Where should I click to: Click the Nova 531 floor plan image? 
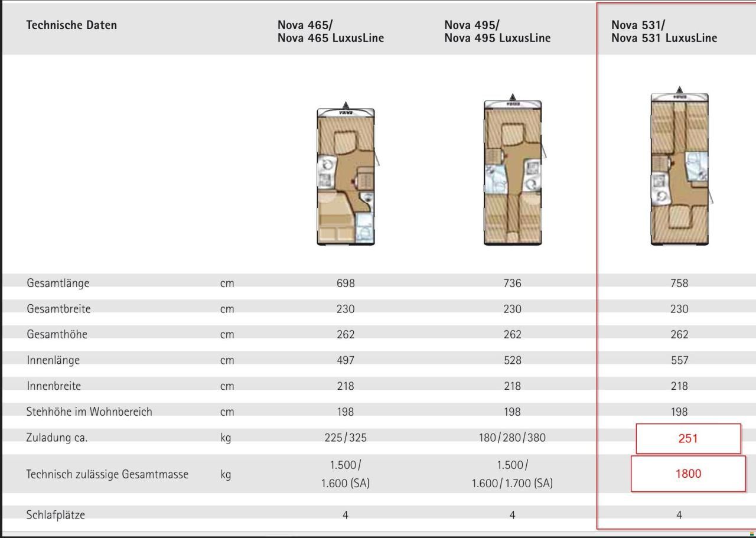click(680, 166)
